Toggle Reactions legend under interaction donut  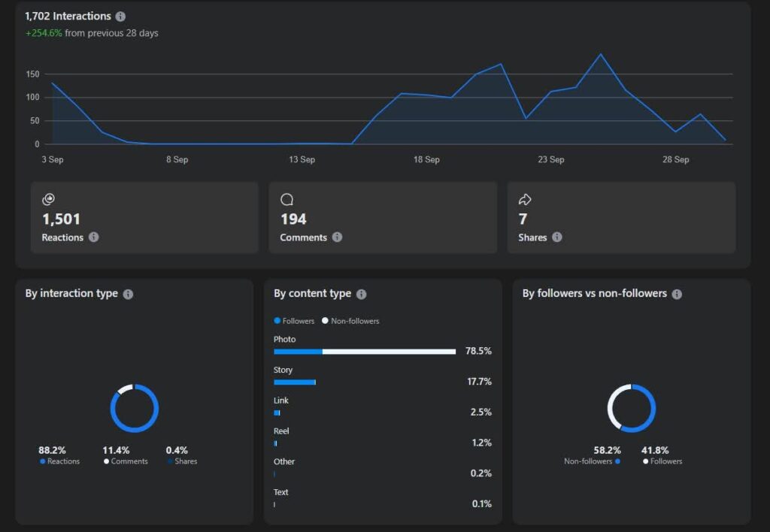click(59, 461)
